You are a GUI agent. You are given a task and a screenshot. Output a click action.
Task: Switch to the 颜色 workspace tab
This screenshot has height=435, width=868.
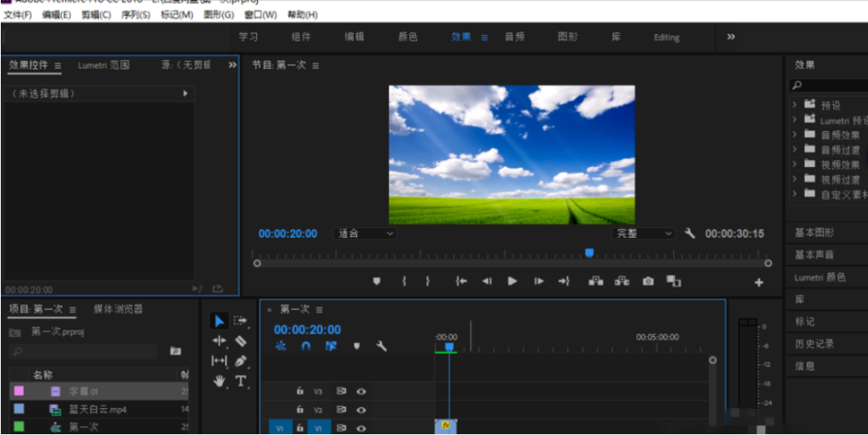pos(407,37)
